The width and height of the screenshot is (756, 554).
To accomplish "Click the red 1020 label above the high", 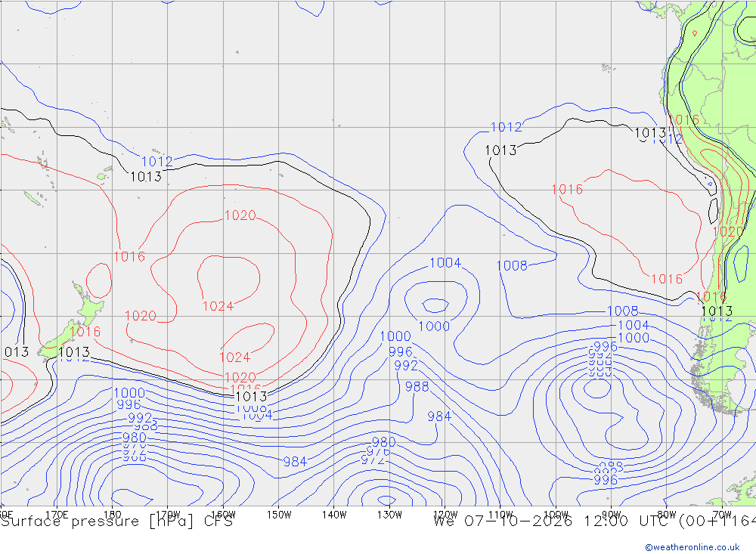I will point(240,215).
